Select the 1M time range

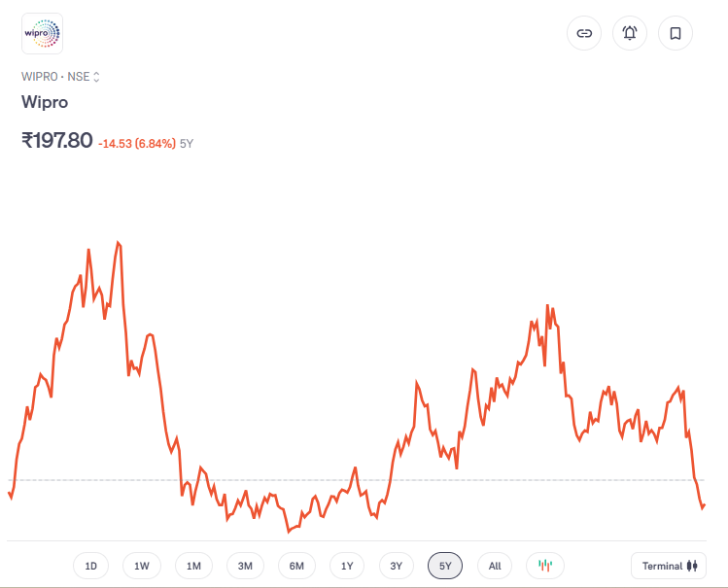pos(193,566)
